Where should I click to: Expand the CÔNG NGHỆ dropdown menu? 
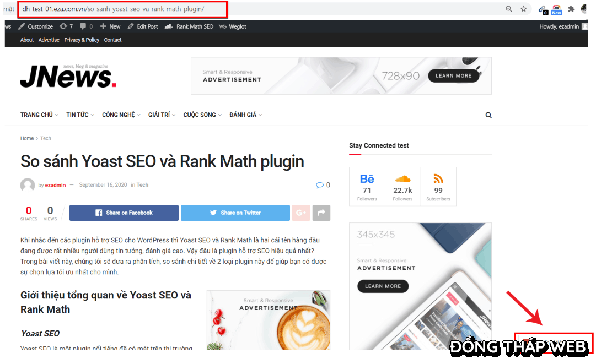pos(121,115)
